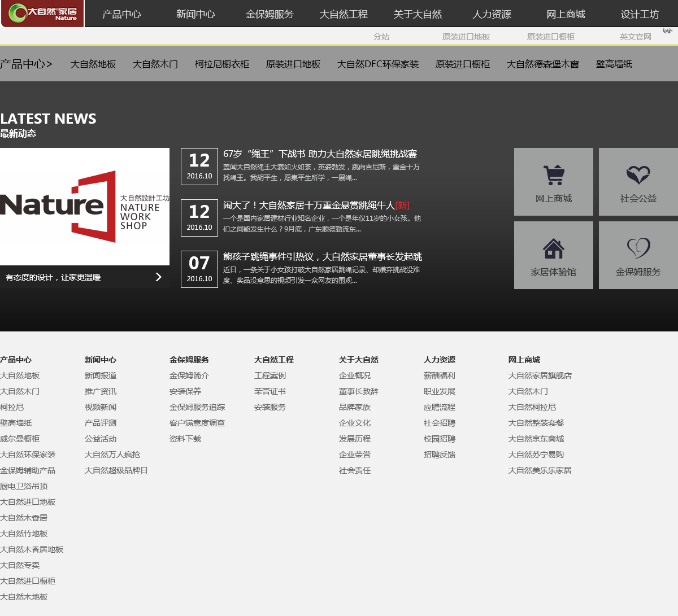Click the 原装进口地板 link in the sub-header
Viewport: 678px width, 616px height.
pos(466,37)
